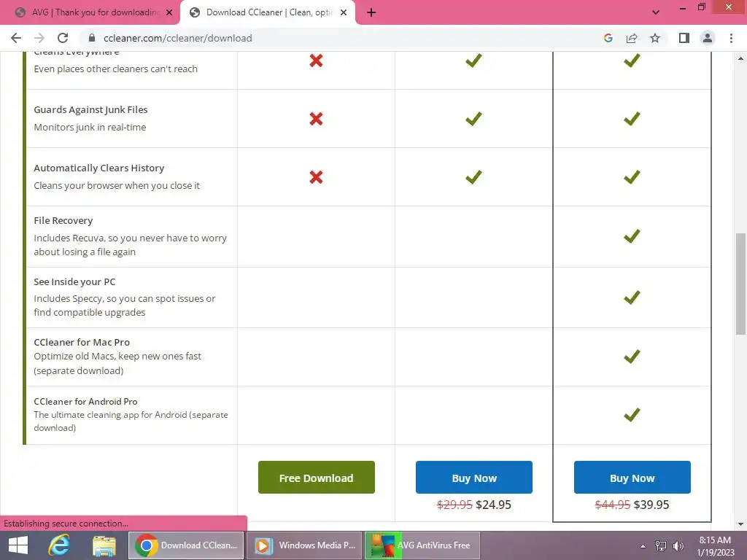Open File Explorer from the taskbar
The image size is (747, 560).
point(104,545)
